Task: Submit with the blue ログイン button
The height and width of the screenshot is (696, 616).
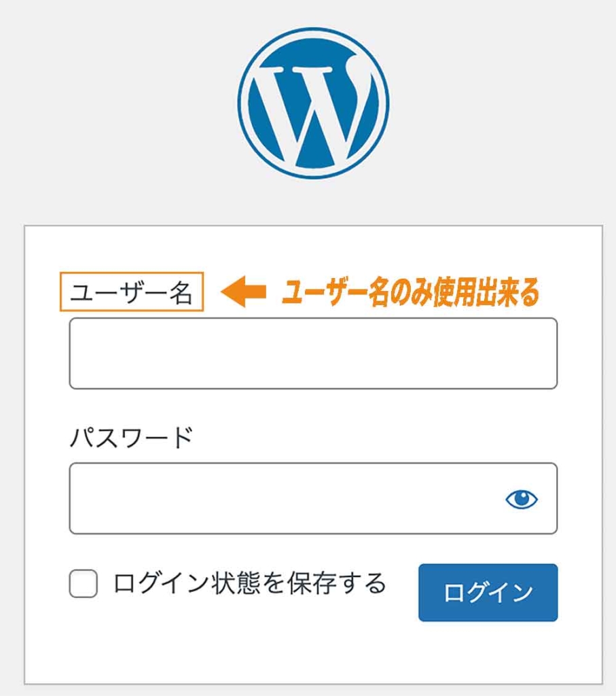Action: pyautogui.click(x=488, y=592)
